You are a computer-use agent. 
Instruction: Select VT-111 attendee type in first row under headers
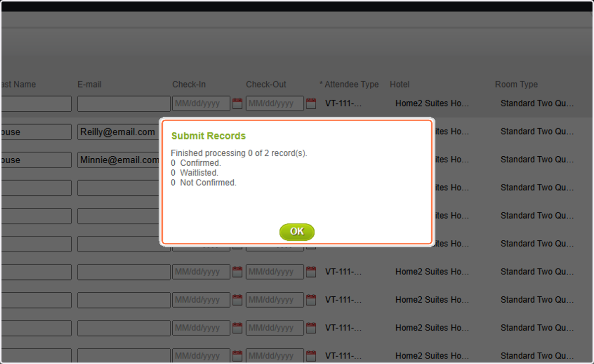coord(344,104)
